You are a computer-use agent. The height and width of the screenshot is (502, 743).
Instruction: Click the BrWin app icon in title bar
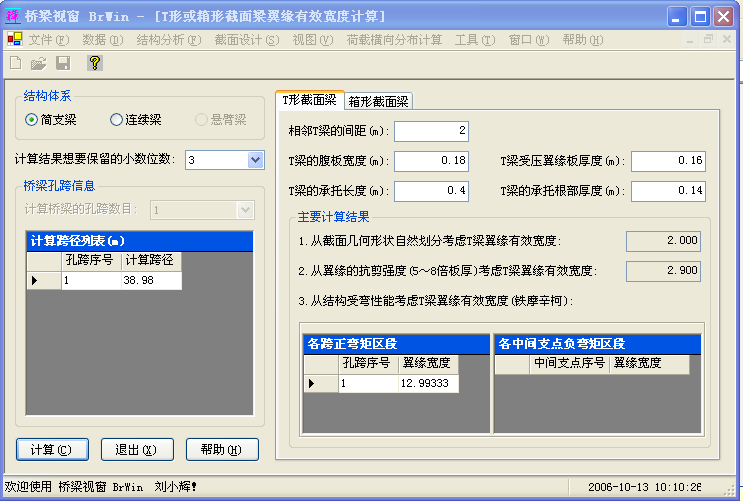tap(12, 16)
